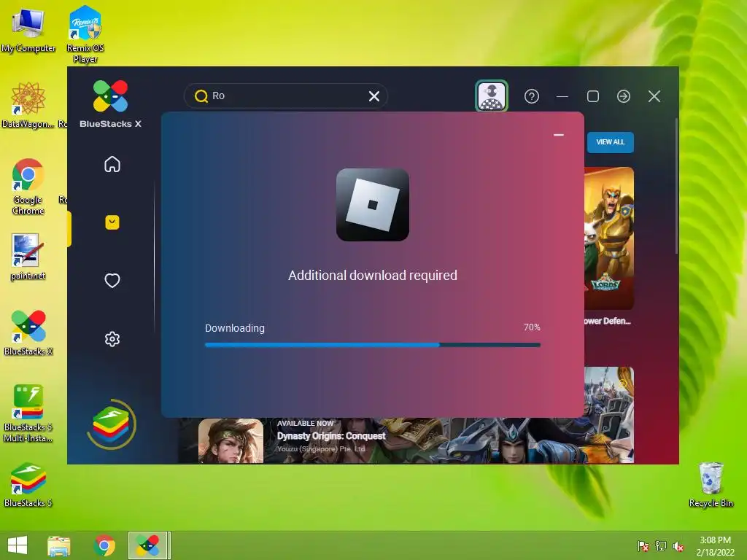Select BlueStacks 5 Multi-Instance desktop shortcut

point(28,414)
